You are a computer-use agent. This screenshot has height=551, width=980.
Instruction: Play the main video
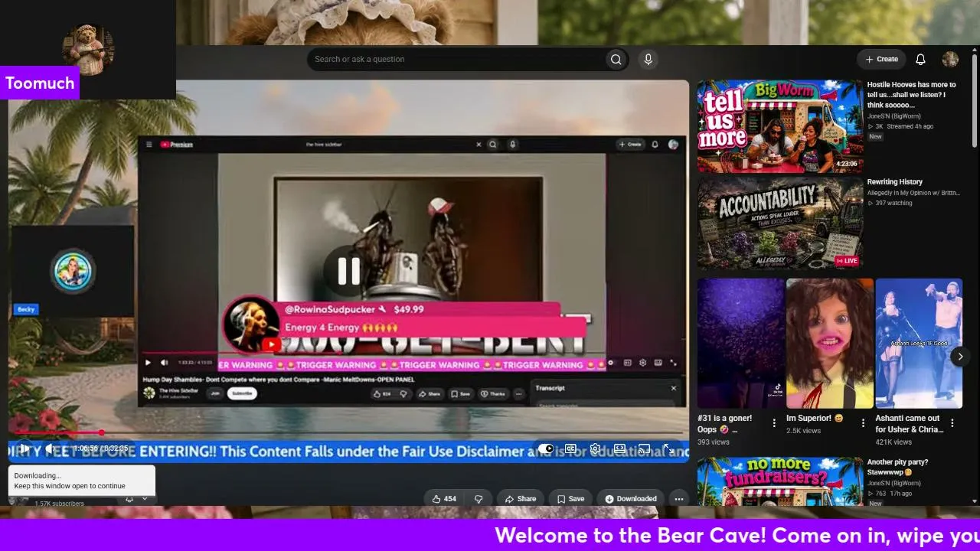coord(24,448)
